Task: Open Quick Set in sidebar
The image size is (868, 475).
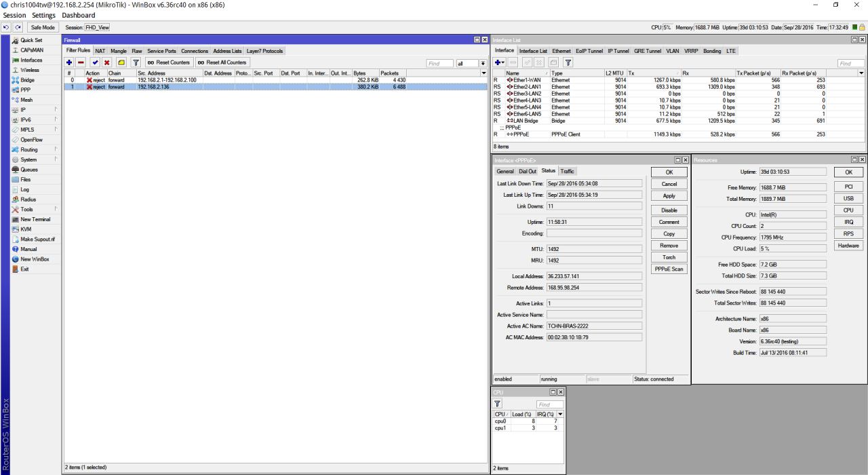Action: pos(30,39)
